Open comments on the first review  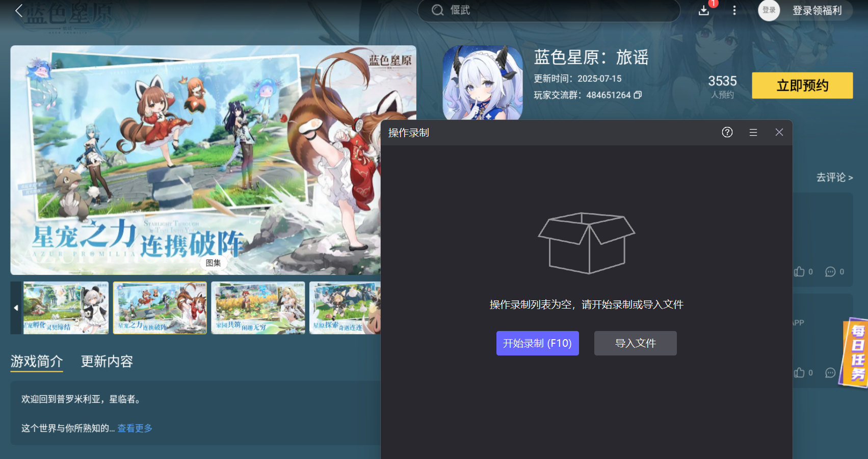tap(830, 272)
